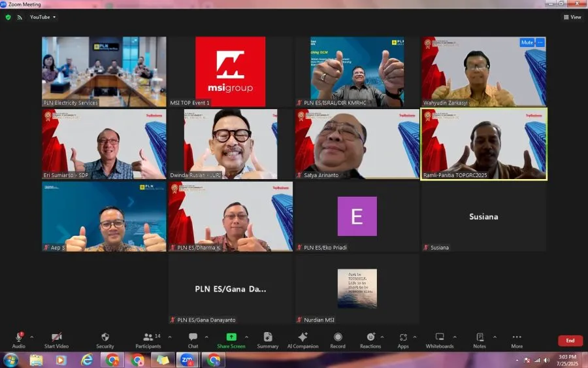This screenshot has height=368, width=588.
Task: Toggle the microphone Audio button
Action: point(19,339)
